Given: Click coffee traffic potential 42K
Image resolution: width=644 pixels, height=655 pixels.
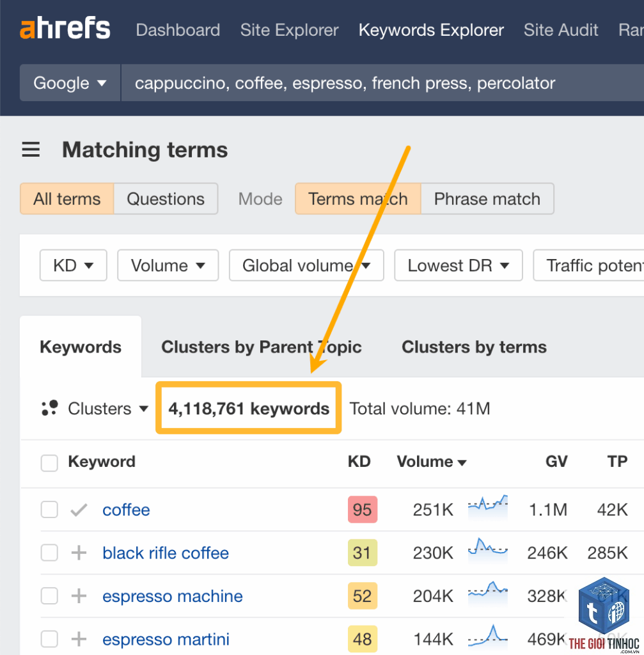Looking at the screenshot, I should pos(612,510).
